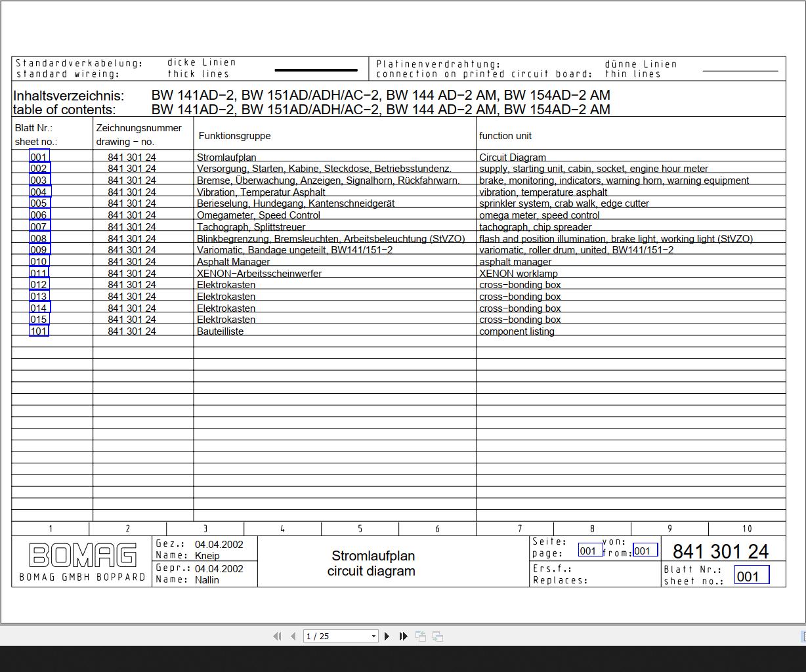The width and height of the screenshot is (806, 672).
Task: Select 'Inhaltsverzeichnis:' heading text
Action: (68, 95)
